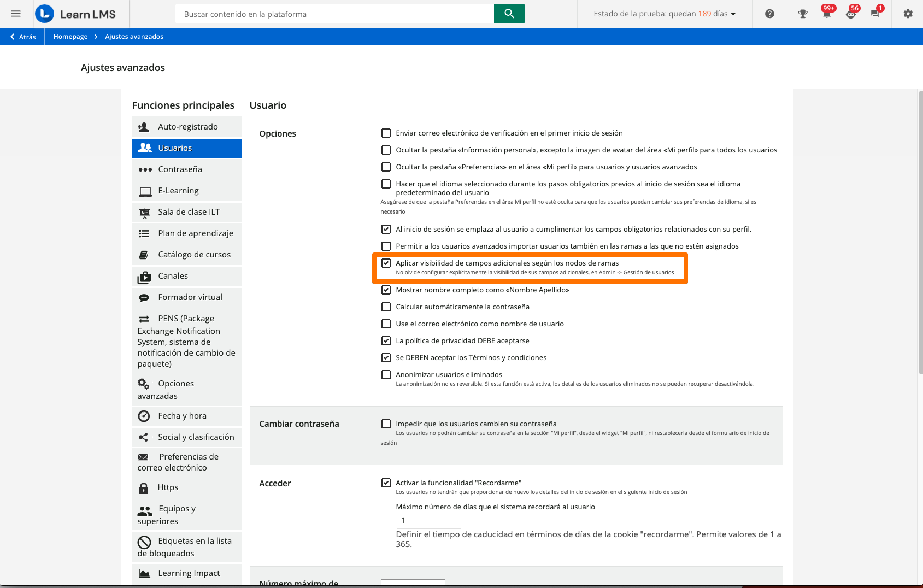Open messages icon with 1 badge

coord(876,13)
